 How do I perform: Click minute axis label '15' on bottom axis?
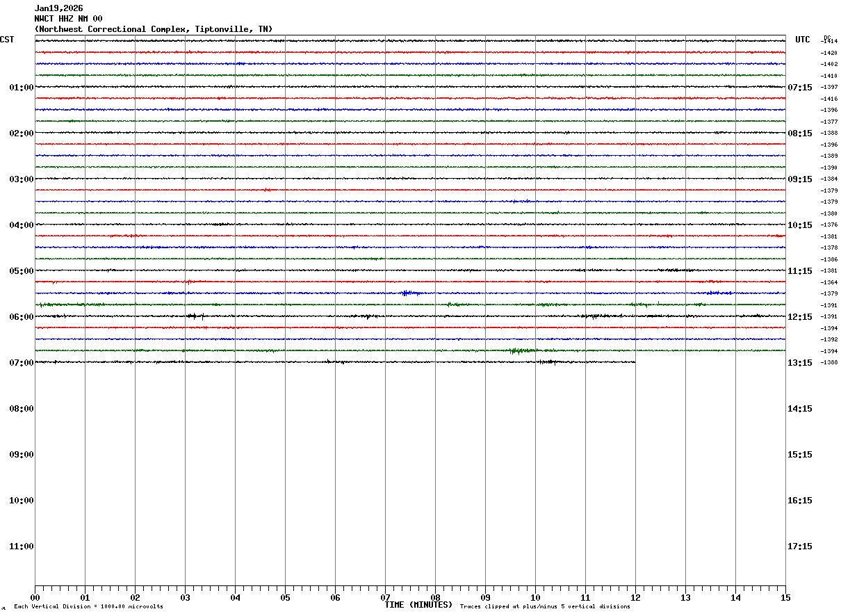click(785, 598)
